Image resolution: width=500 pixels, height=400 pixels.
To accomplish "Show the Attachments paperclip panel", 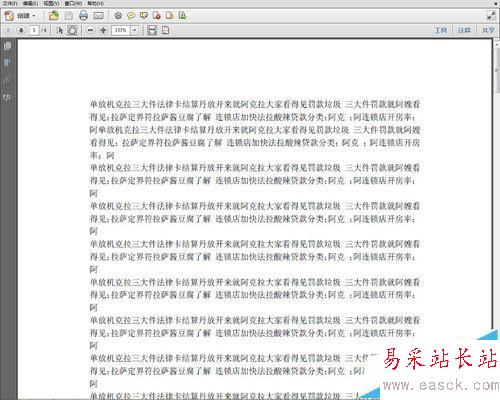I will tap(7, 80).
